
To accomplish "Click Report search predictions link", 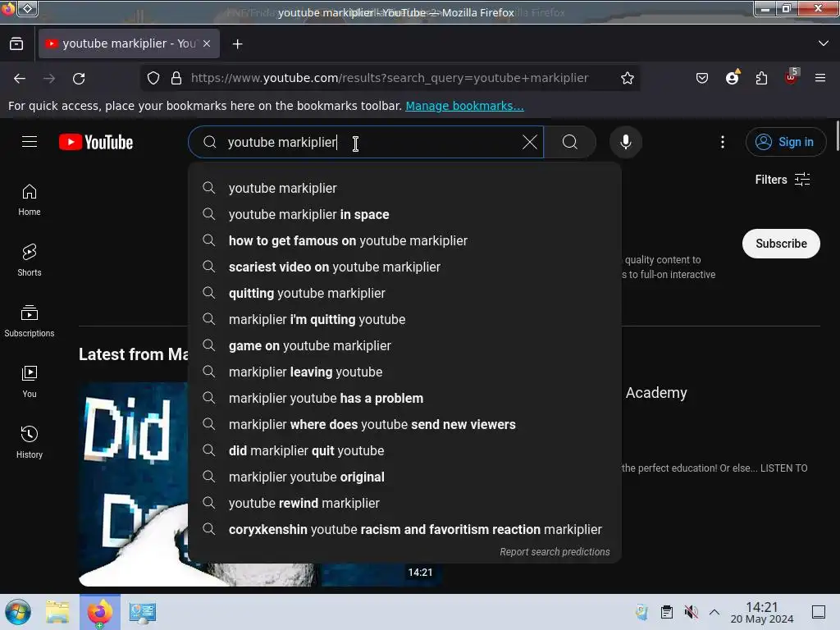I will pyautogui.click(x=555, y=552).
